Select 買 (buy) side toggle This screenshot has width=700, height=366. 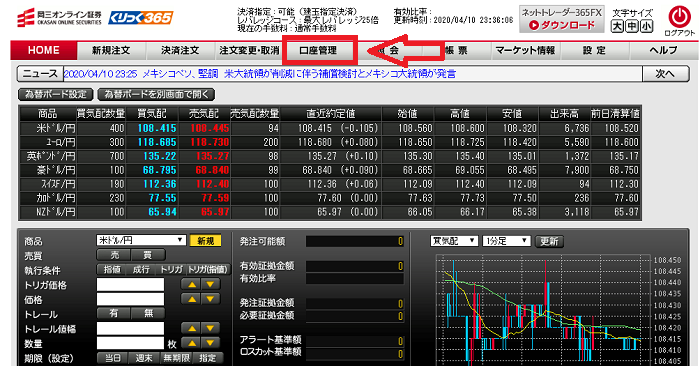point(148,255)
